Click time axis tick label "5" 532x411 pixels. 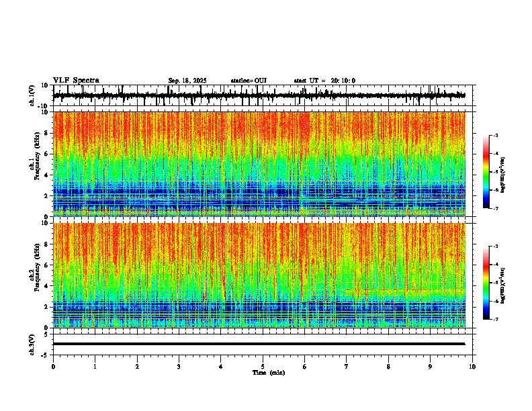[x=263, y=367]
